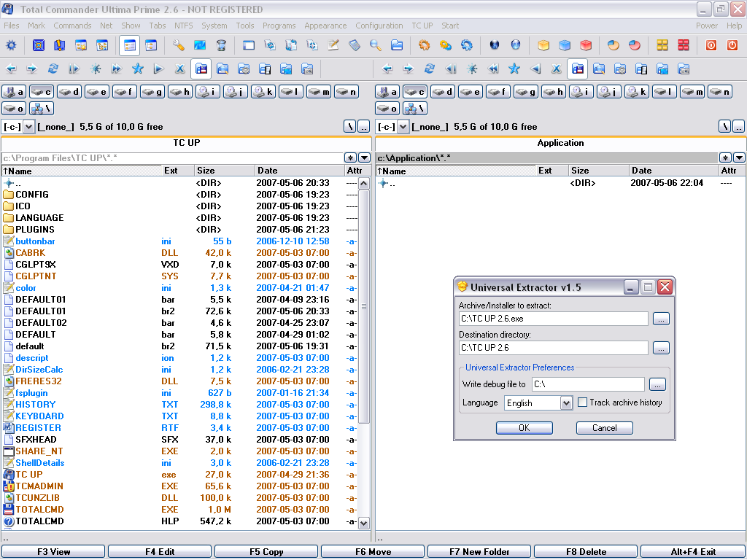Click the Destination directory input field
747x560 pixels.
554,348
